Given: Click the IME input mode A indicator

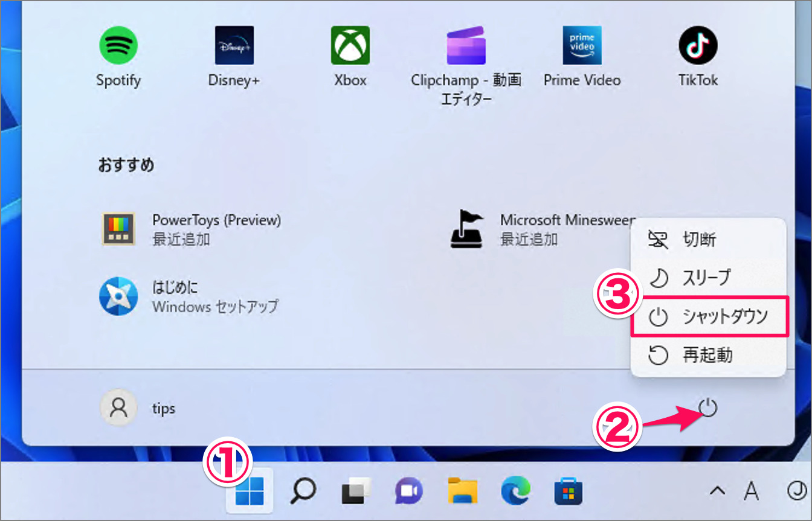Looking at the screenshot, I should pyautogui.click(x=752, y=491).
